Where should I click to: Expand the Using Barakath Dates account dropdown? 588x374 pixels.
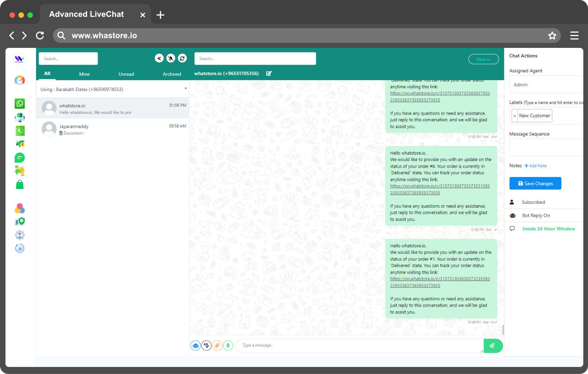(x=113, y=89)
